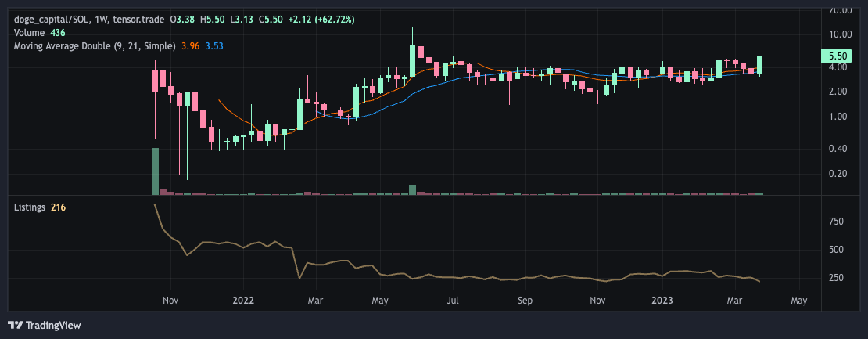
Task: Click the blue moving average value 3.53
Action: (214, 46)
